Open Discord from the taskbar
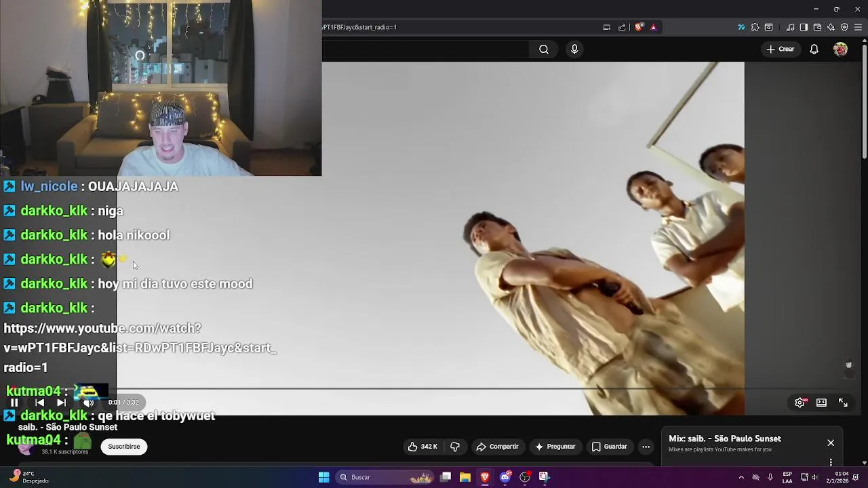The image size is (868, 488). pos(505,477)
